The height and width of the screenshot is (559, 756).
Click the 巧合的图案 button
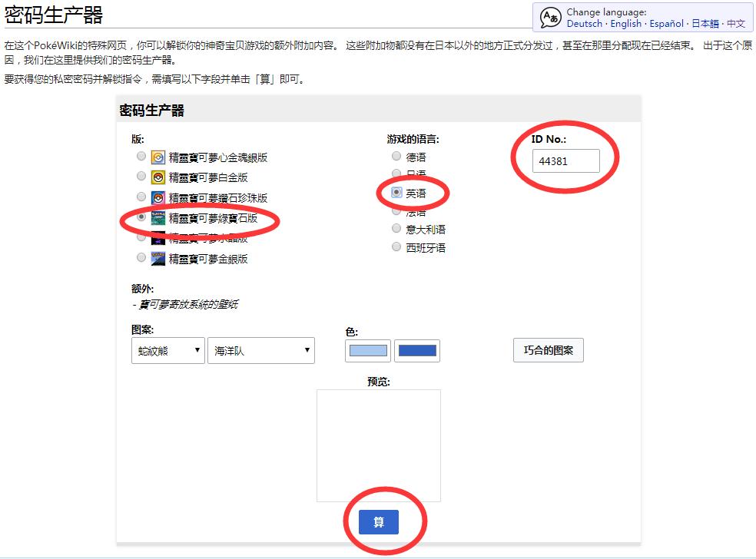coord(548,349)
